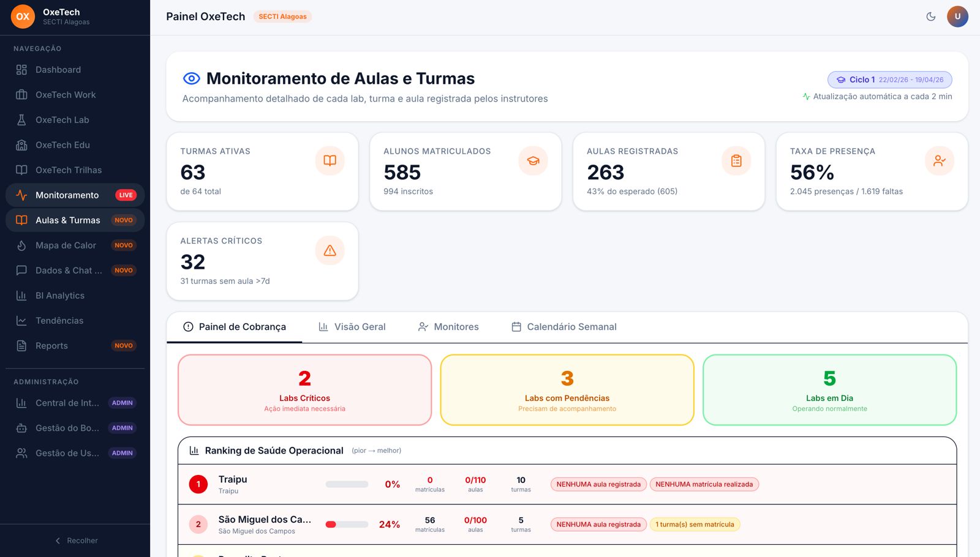
Task: Click the SECTI Alagoas badge in the header
Action: (282, 17)
